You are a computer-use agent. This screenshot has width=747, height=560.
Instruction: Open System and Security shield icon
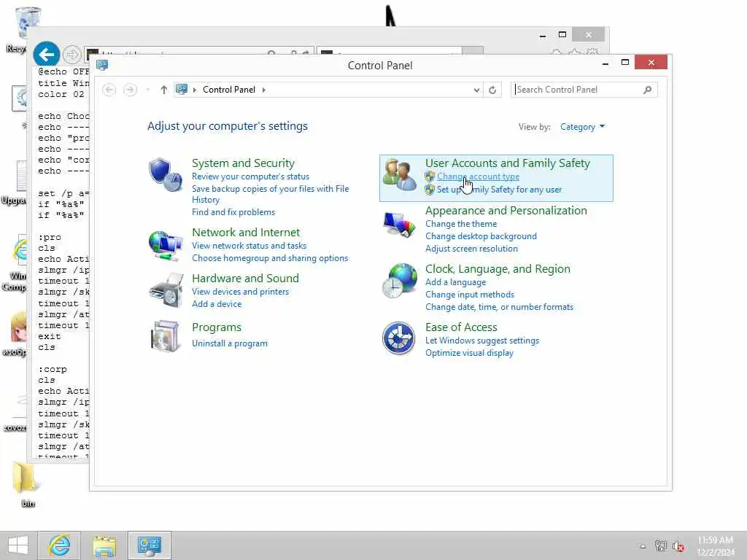click(165, 174)
